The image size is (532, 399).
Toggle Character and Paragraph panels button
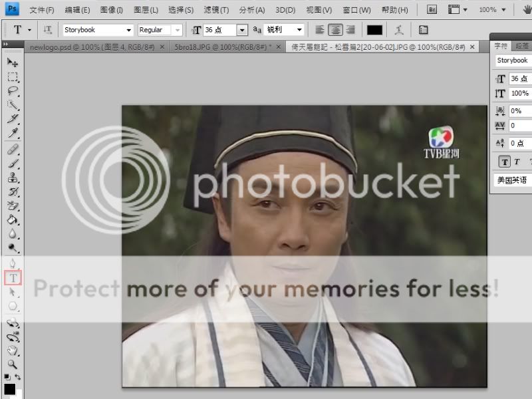coord(423,30)
